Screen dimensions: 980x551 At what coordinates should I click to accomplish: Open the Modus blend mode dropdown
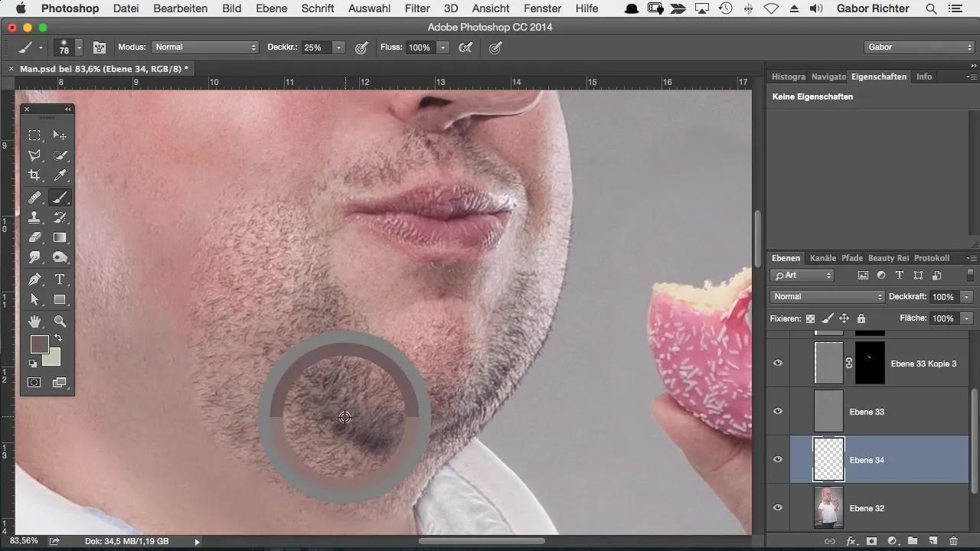click(x=205, y=47)
